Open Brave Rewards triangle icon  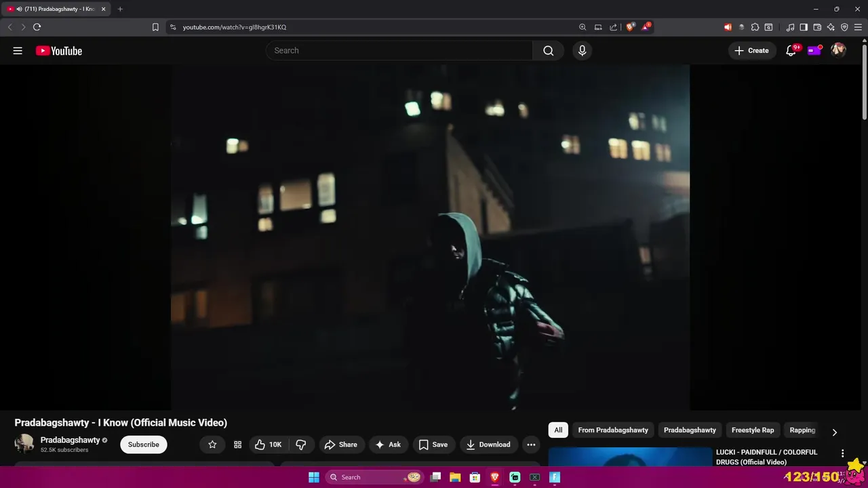click(x=647, y=27)
